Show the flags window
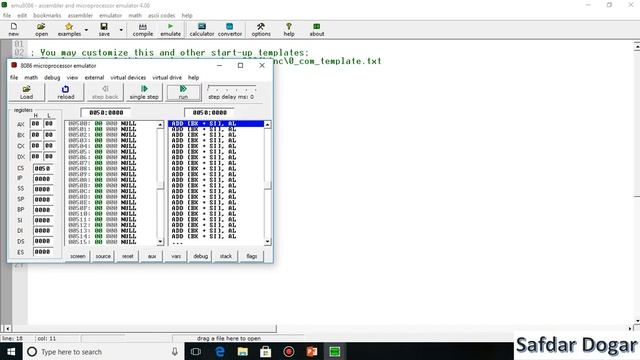The image size is (640, 360). coord(251,256)
